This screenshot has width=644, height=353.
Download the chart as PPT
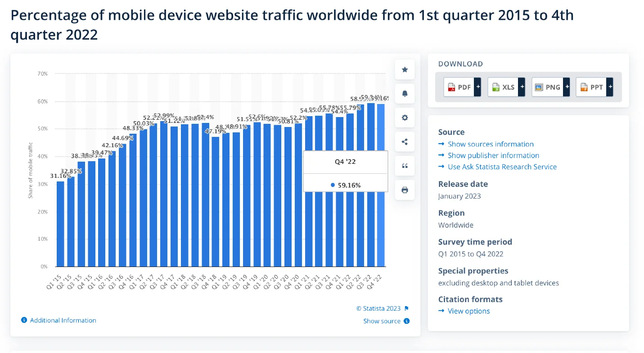point(591,87)
